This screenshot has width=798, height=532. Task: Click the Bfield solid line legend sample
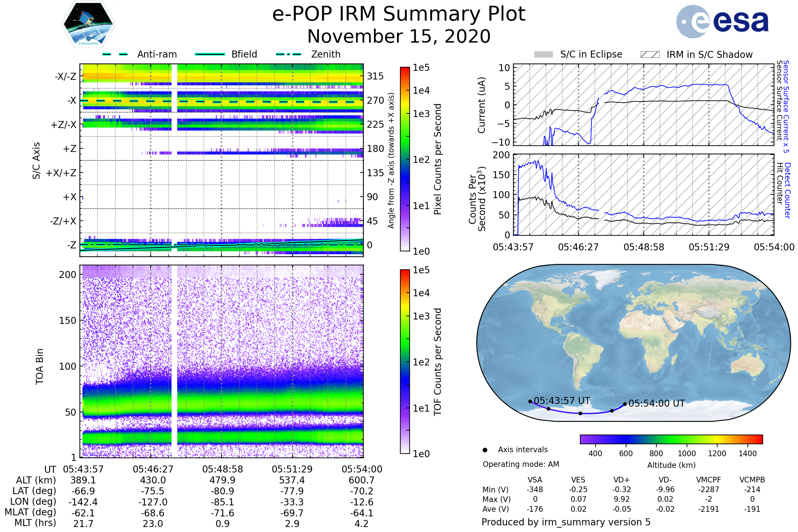tap(210, 54)
